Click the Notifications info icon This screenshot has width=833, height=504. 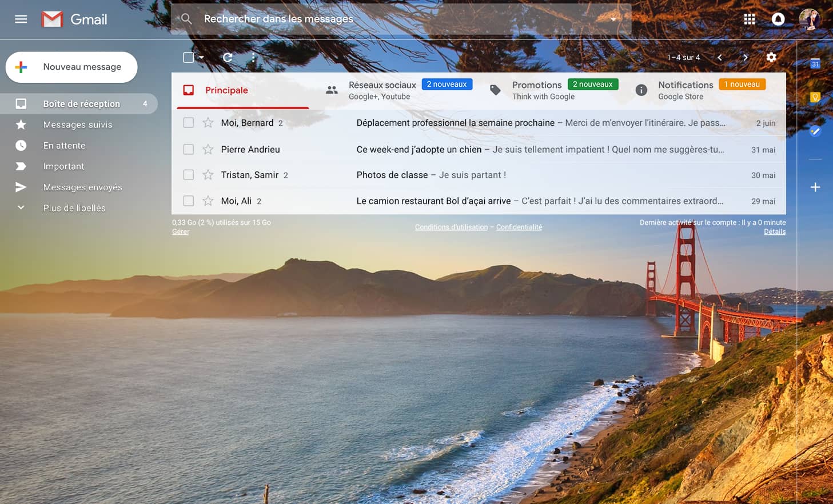click(641, 90)
